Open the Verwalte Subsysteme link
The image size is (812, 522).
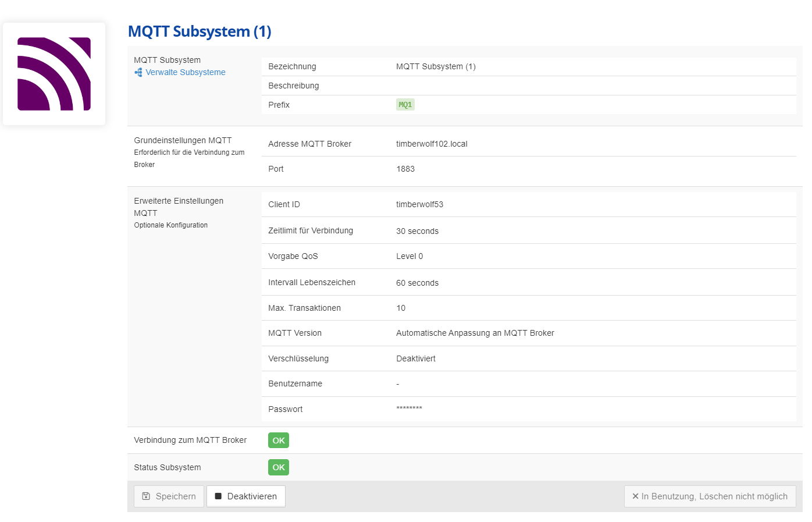point(186,72)
